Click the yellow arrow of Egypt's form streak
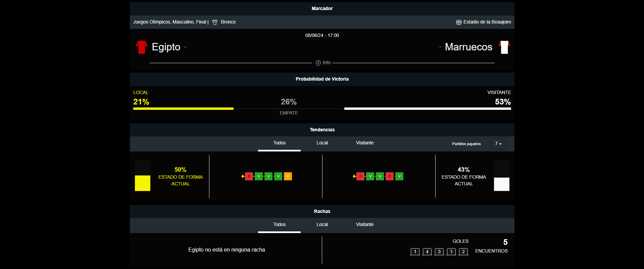644x269 pixels. 243,176
